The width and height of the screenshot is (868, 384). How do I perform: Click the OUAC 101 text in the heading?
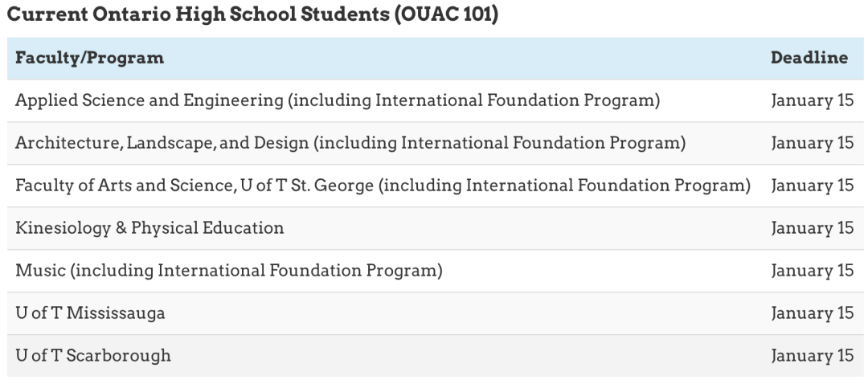tap(446, 15)
